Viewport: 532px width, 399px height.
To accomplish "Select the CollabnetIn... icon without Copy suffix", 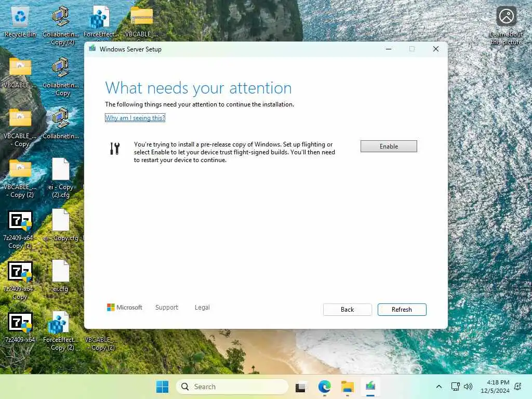I will point(61,123).
